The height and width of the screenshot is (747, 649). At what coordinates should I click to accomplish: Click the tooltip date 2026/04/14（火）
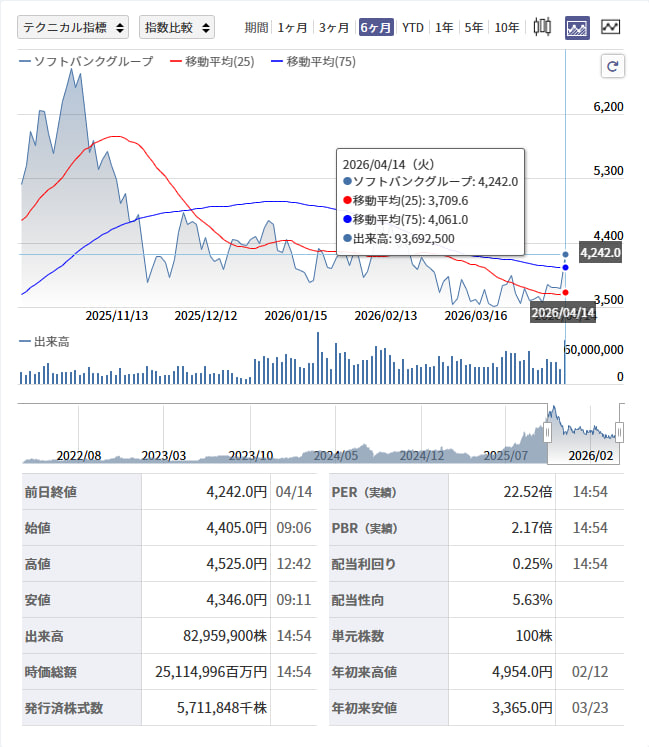[389, 164]
